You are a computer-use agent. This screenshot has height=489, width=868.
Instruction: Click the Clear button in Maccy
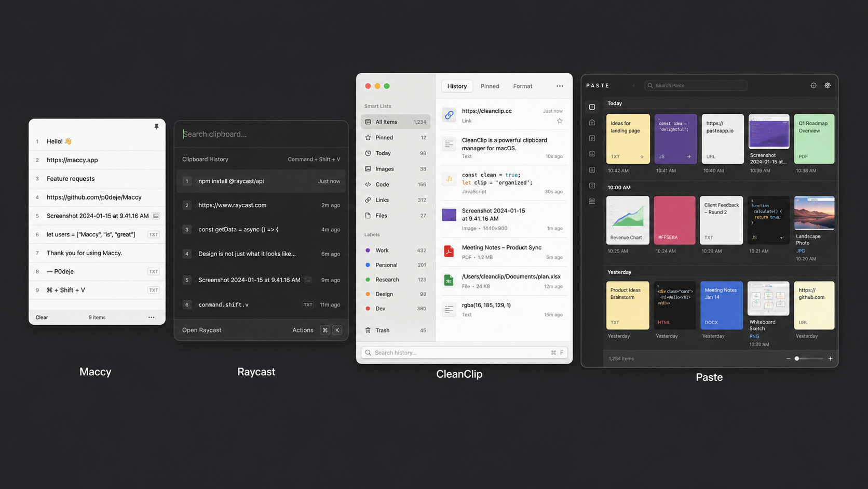(42, 317)
